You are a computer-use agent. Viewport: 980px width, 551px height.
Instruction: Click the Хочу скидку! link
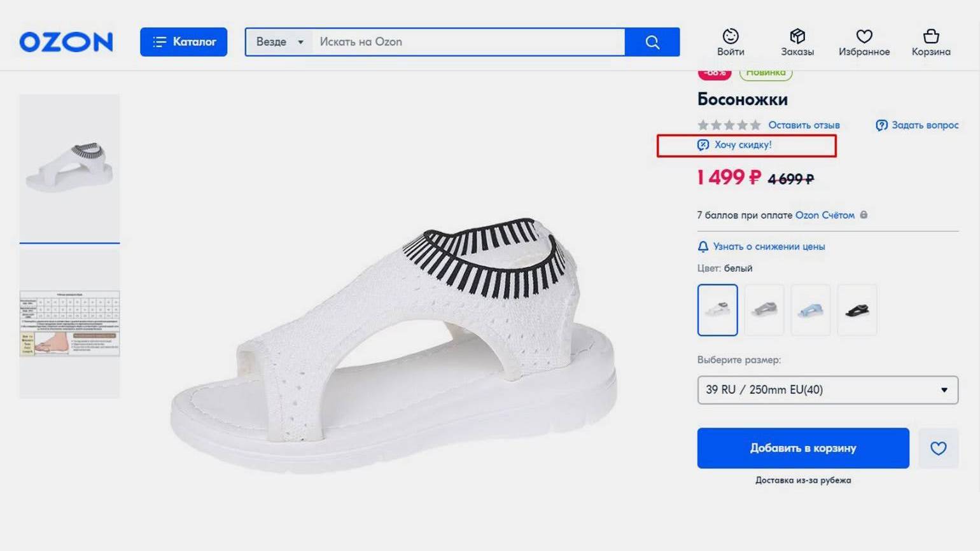tap(742, 145)
